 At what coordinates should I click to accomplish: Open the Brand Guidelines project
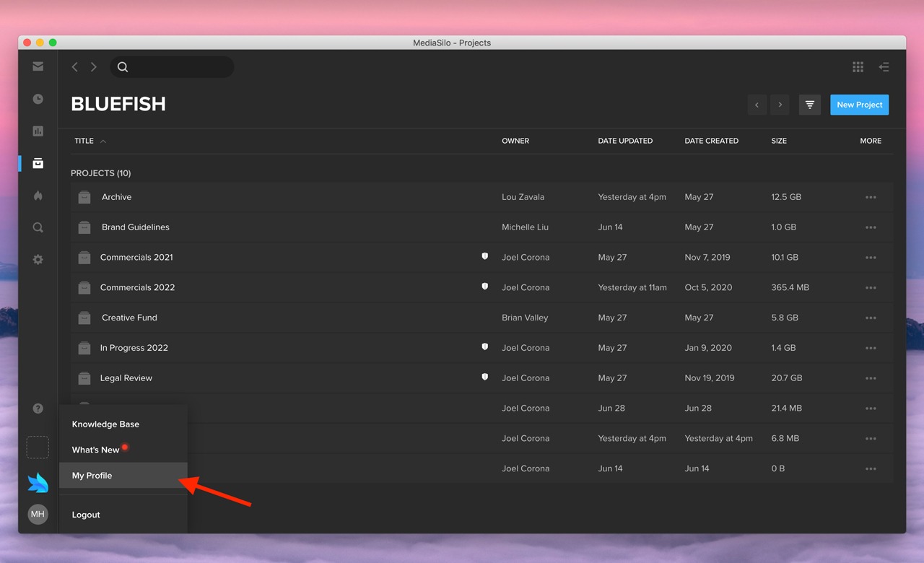[x=136, y=227]
